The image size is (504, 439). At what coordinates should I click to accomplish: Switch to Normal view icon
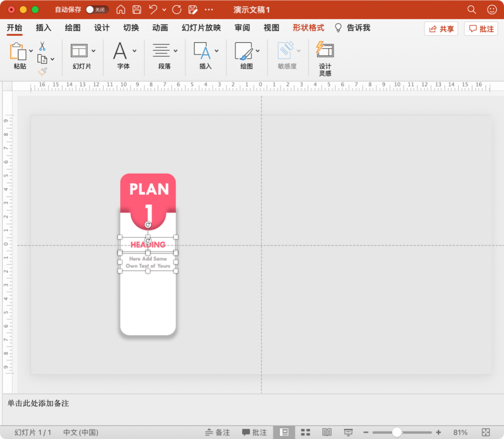(x=284, y=432)
